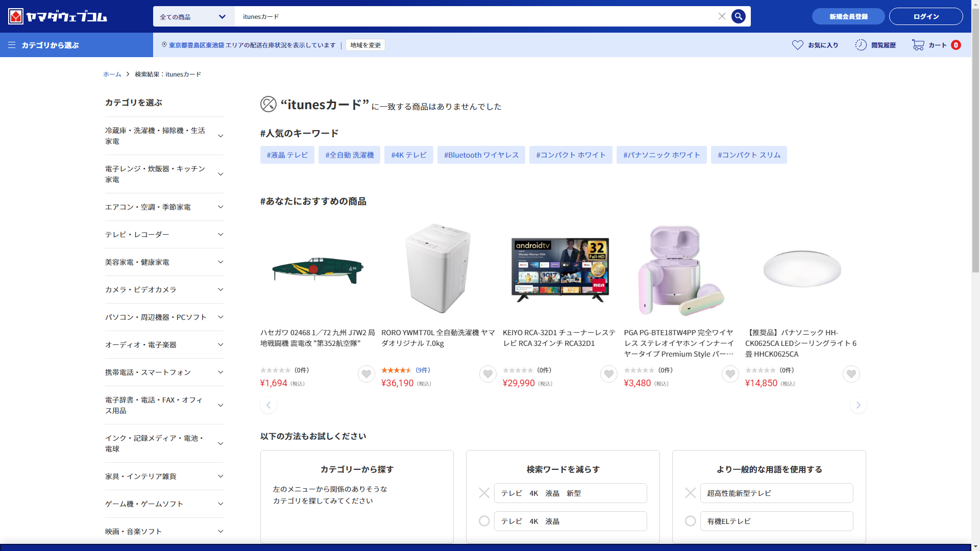Open the cart icon in header

pyautogui.click(x=918, y=45)
